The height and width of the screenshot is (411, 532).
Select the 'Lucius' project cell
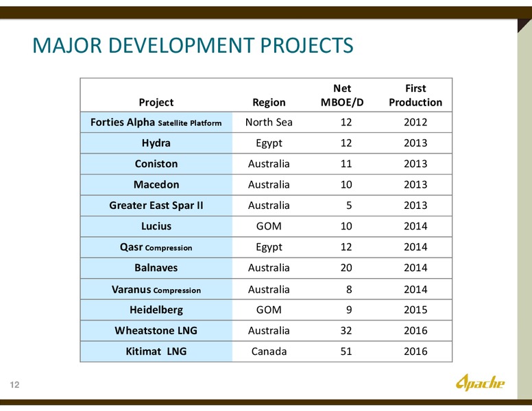[156, 226]
